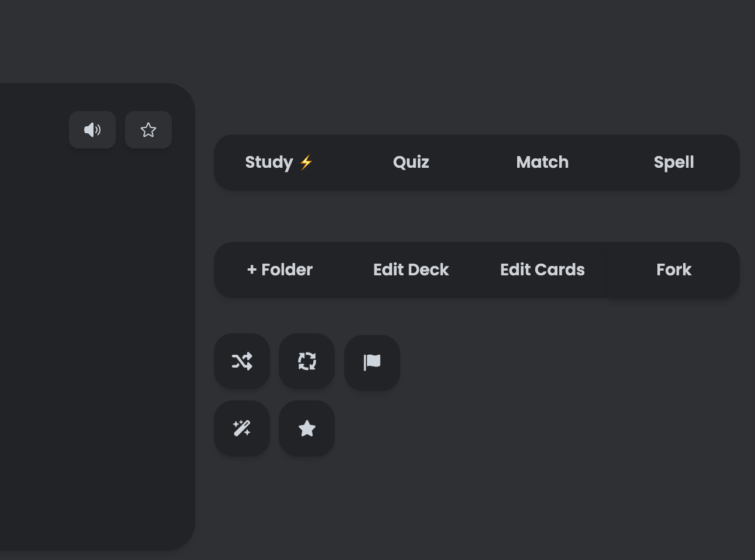This screenshot has height=560, width=755.
Task: Switch to Match mode
Action: [542, 162]
